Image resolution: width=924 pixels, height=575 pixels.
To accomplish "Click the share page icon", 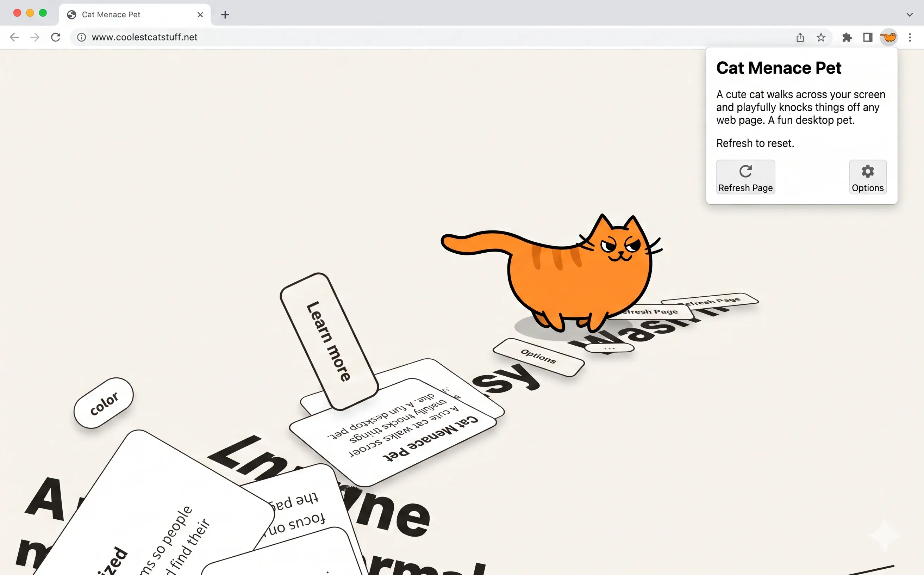I will point(800,37).
